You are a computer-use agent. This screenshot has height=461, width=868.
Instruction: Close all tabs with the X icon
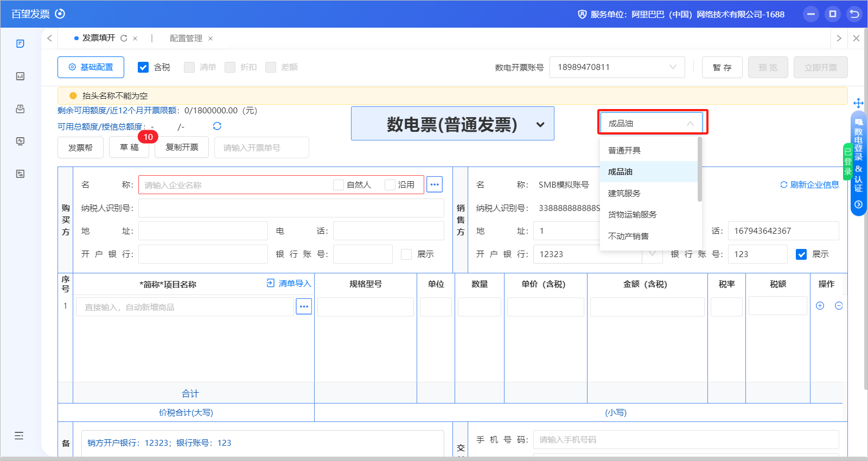(856, 38)
